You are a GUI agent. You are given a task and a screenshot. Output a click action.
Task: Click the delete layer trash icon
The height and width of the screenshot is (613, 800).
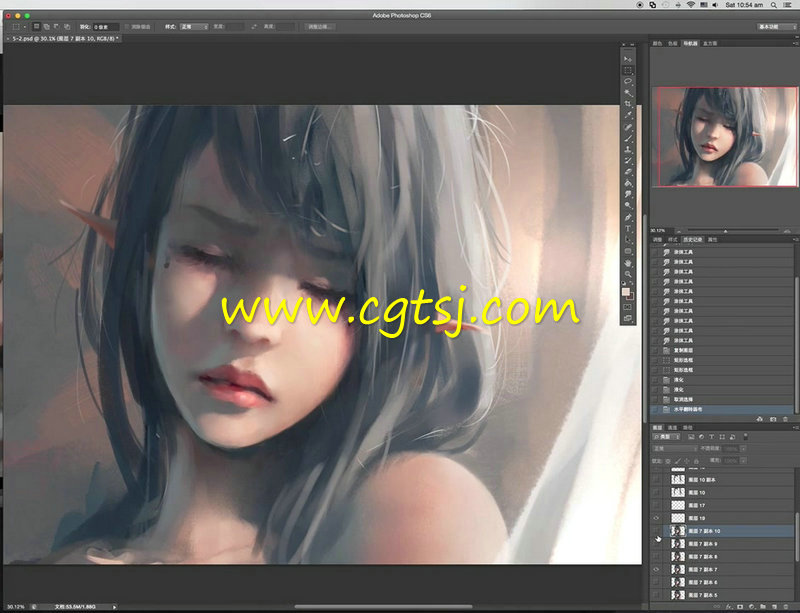(x=786, y=607)
